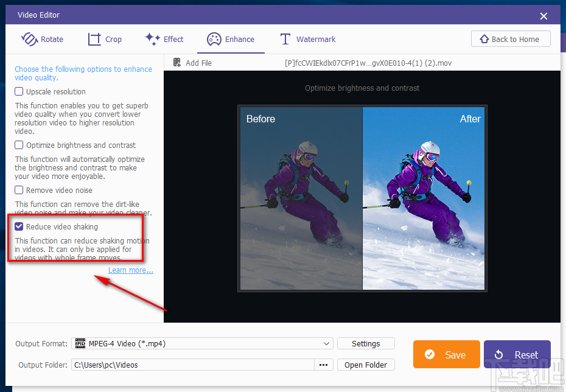
Task: Browse output folder with ellipsis button
Action: point(323,365)
